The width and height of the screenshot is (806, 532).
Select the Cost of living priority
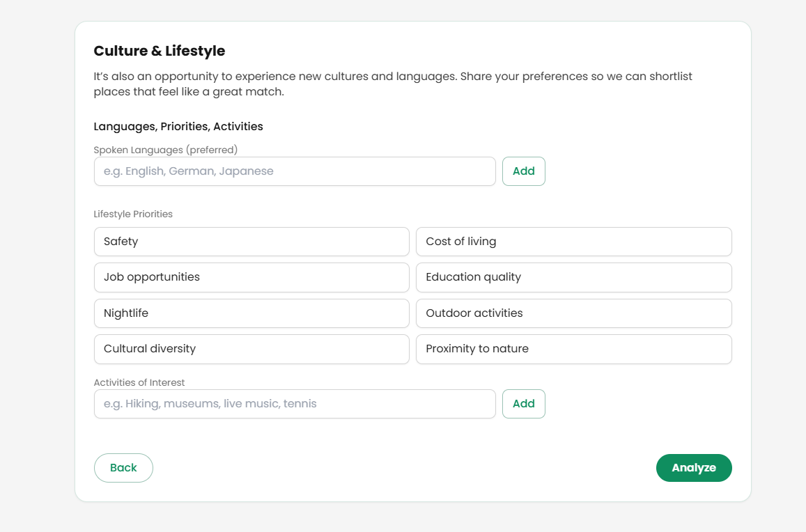pos(573,242)
